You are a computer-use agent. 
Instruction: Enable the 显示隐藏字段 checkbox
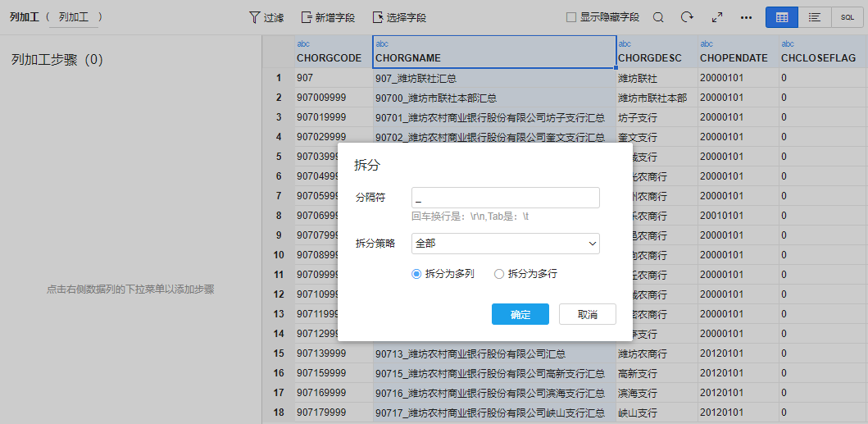pyautogui.click(x=571, y=17)
